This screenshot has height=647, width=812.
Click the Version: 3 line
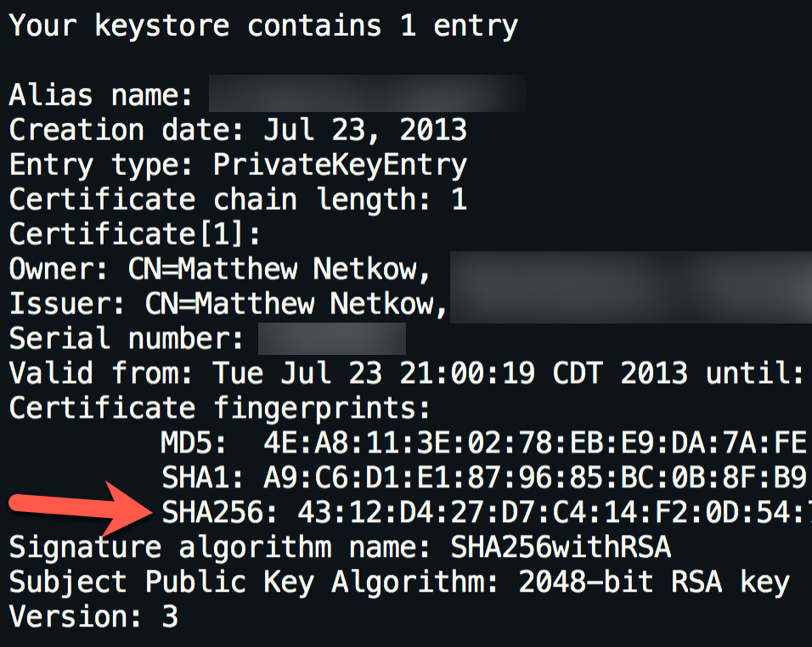(93, 617)
